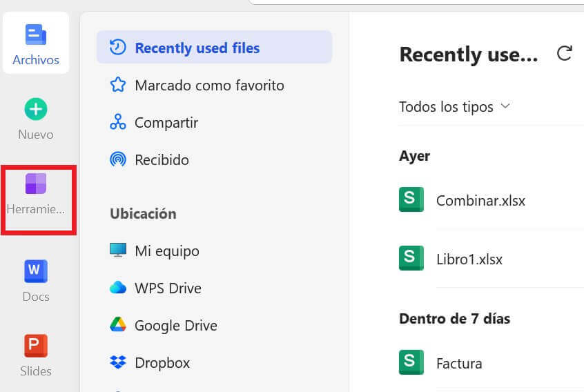Click the green Nuevo plus icon
This screenshot has width=584, height=392.
click(36, 109)
